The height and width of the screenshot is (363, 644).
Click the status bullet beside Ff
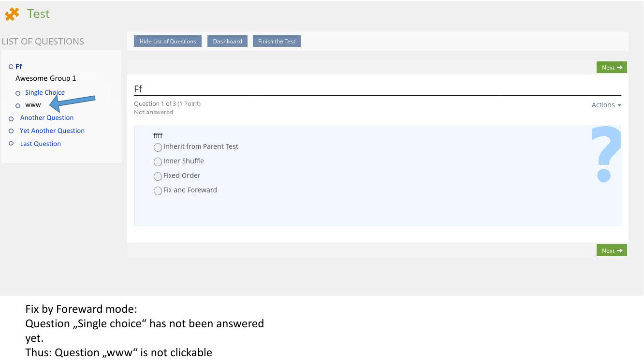coord(11,67)
